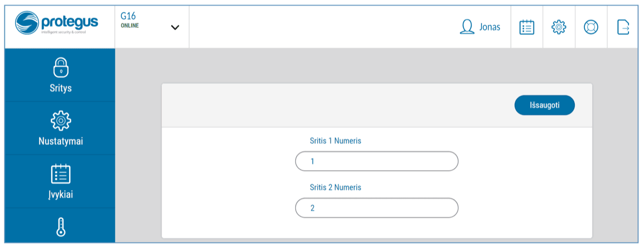The height and width of the screenshot is (246, 644).
Task: Open the Nustatymai sidebar gear icon
Action: 60,121
